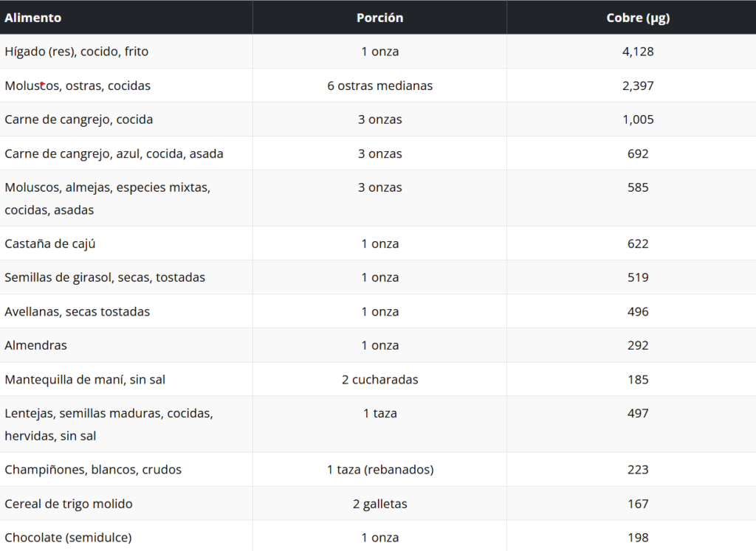Click Semillas de girasol, secas, tostadas
Viewport: 756px width, 551px height.
coord(105,277)
